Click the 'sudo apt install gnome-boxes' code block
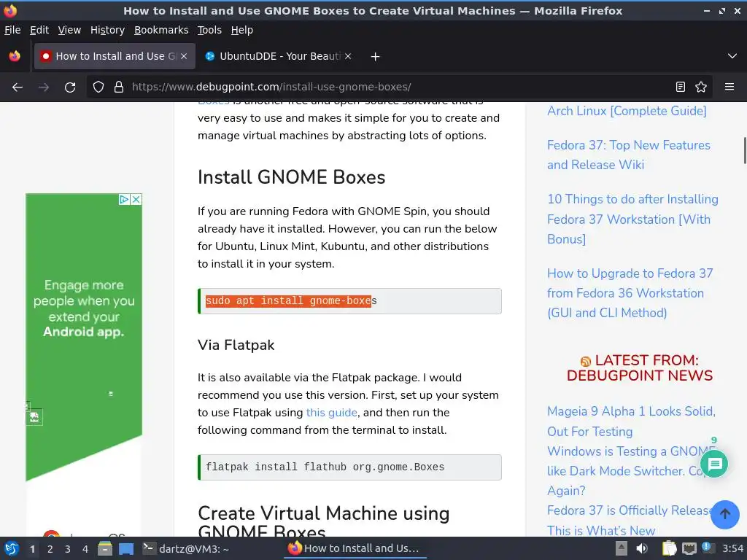 [x=349, y=301]
